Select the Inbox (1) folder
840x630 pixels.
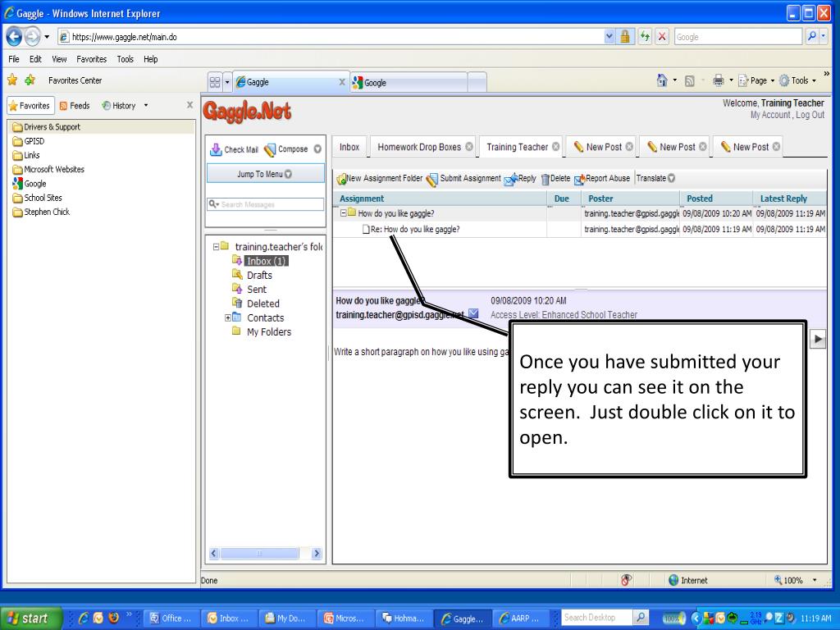(x=267, y=261)
